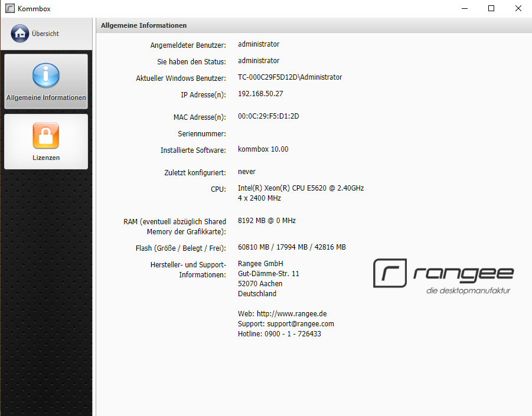Image resolution: width=532 pixels, height=416 pixels.
Task: Click the rangee logo square icon
Action: (x=390, y=273)
